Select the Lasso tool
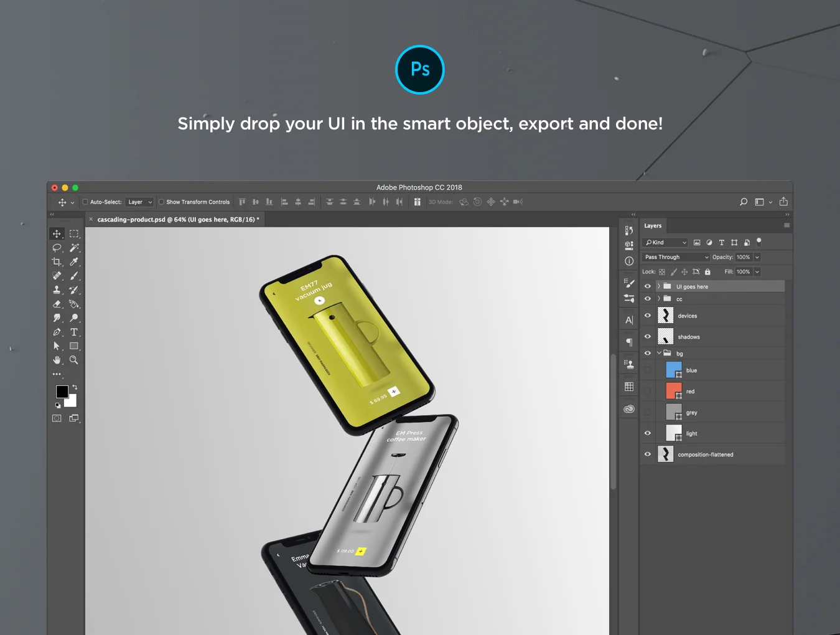 pyautogui.click(x=57, y=248)
